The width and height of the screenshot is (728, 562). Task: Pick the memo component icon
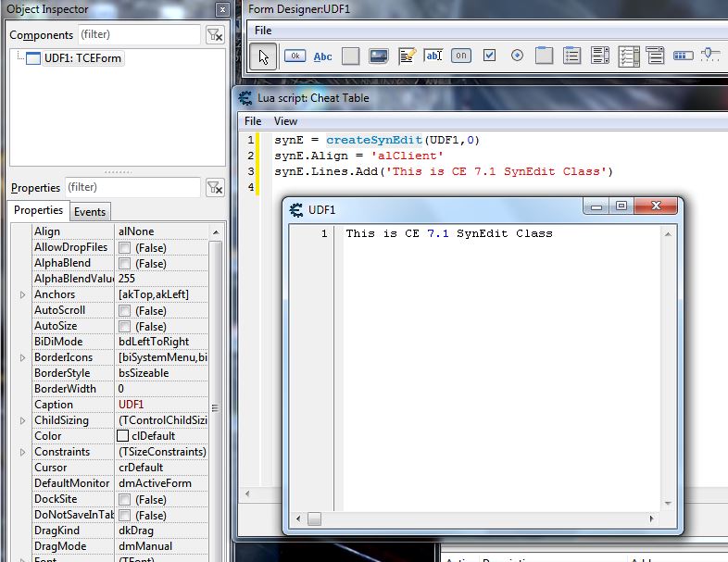[406, 56]
